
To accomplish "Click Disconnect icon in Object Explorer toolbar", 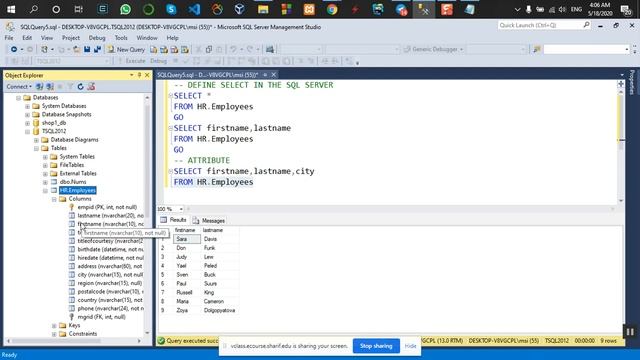I will click(50, 87).
